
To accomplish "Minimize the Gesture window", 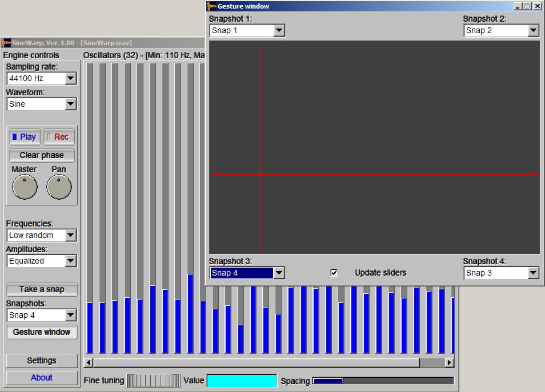I will pos(518,6).
